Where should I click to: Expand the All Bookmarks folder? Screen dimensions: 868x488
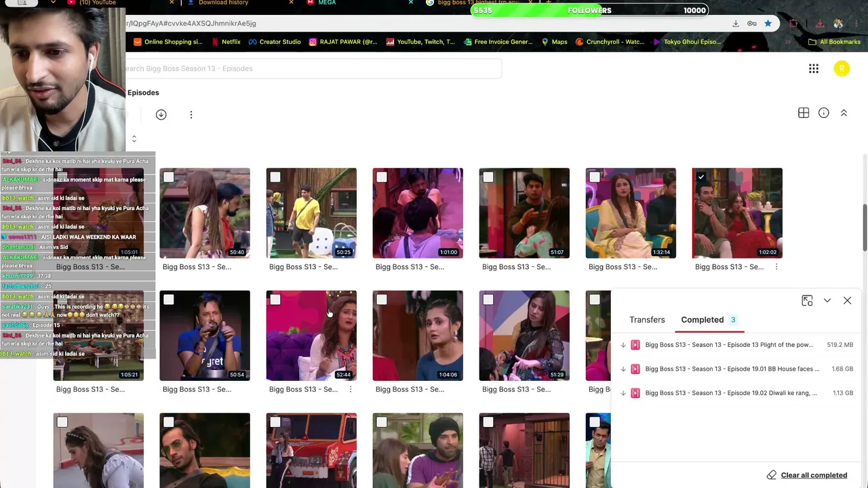tap(834, 42)
